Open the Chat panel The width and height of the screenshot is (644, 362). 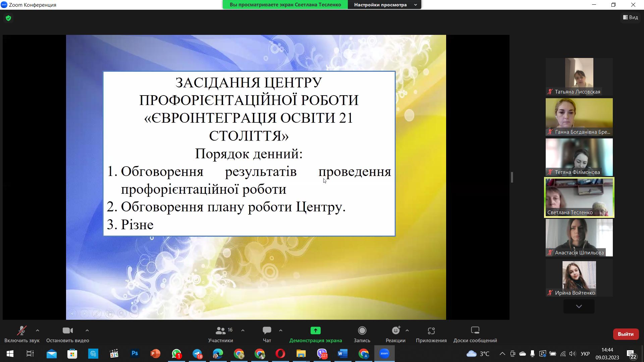coord(267,331)
